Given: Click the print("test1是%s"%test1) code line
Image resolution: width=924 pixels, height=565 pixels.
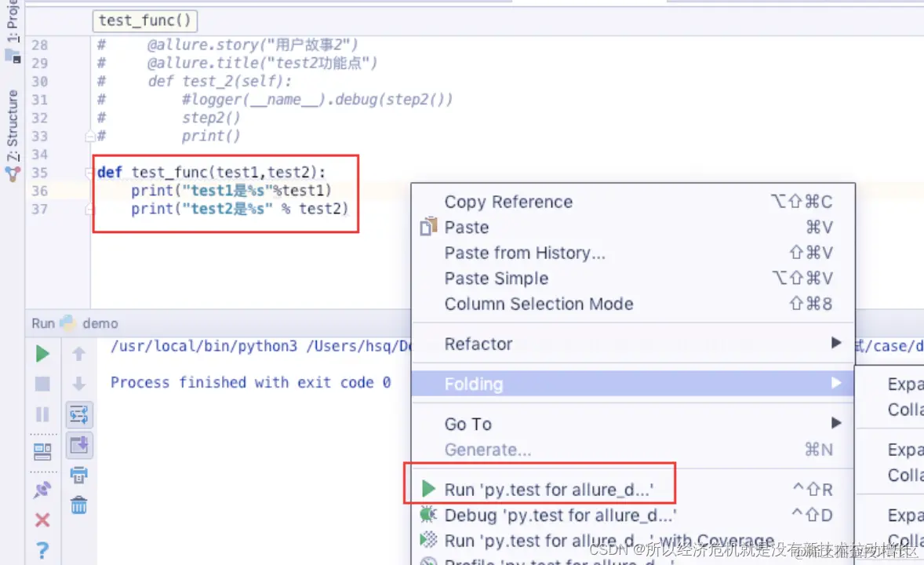Looking at the screenshot, I should [x=231, y=191].
